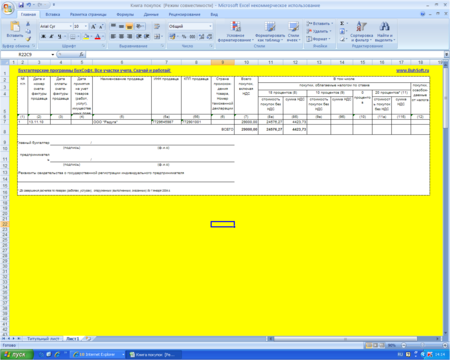The width and height of the screenshot is (450, 360).
Task: Open the Delete cells (Удалить) dropdown
Action: tap(319, 31)
